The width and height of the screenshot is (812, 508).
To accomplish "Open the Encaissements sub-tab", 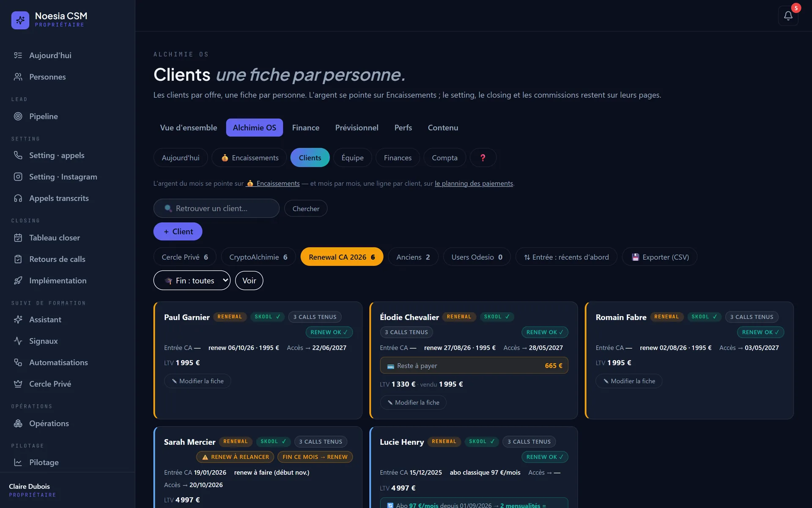I will [250, 157].
